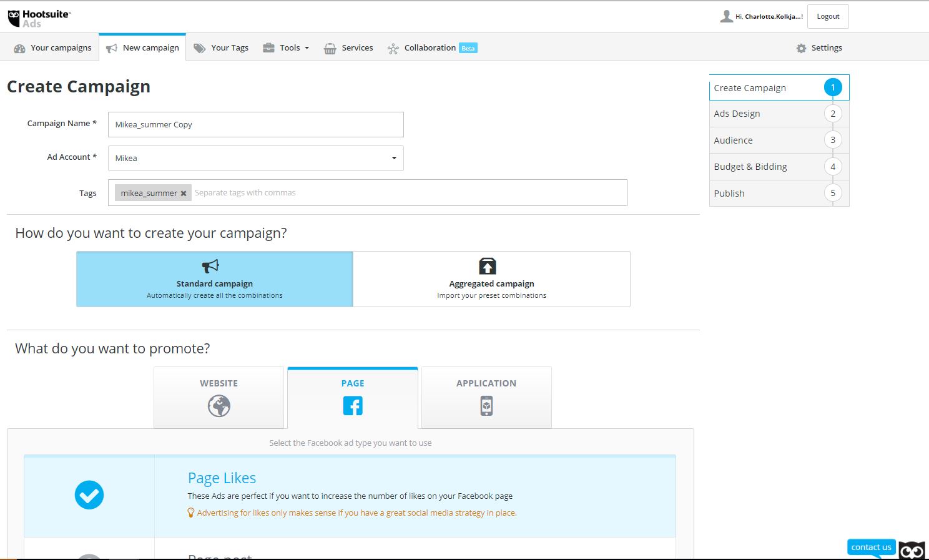This screenshot has width=929, height=560.
Task: Select the Standard campaign option
Action: tap(215, 279)
